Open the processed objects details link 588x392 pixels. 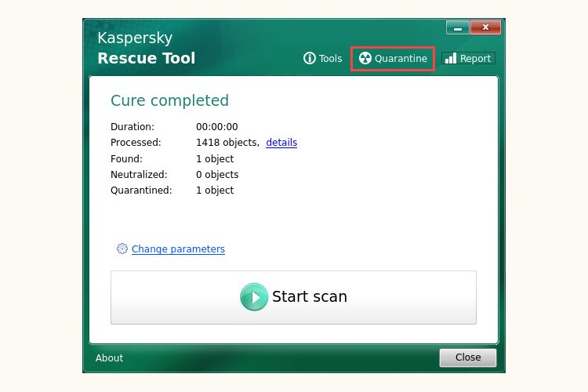click(281, 143)
